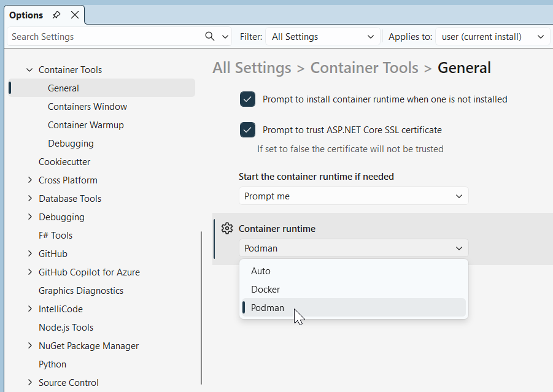Click the search magnifier icon
Image resolution: width=553 pixels, height=392 pixels.
209,36
